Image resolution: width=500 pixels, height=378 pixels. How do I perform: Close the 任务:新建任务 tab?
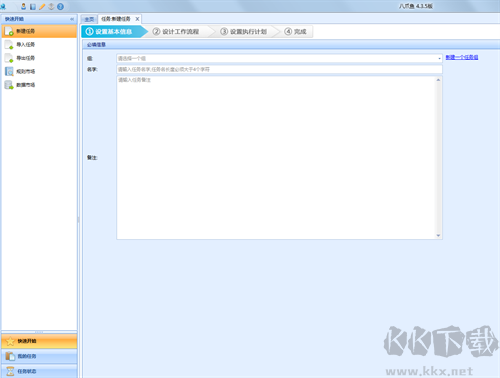(x=137, y=19)
